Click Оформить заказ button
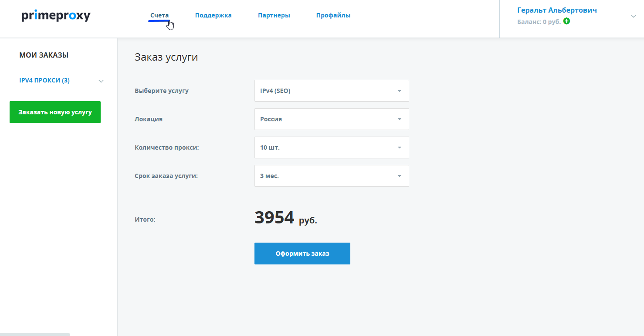644x336 pixels. [302, 254]
